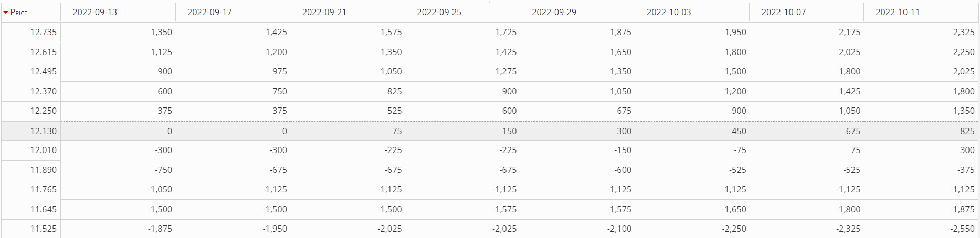
Task: Open the 2022-09-29 column header
Action: 554,13
